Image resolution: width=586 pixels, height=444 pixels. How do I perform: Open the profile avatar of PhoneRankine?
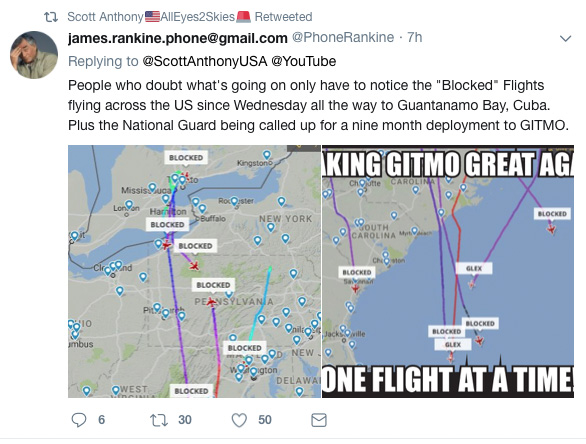pyautogui.click(x=34, y=55)
